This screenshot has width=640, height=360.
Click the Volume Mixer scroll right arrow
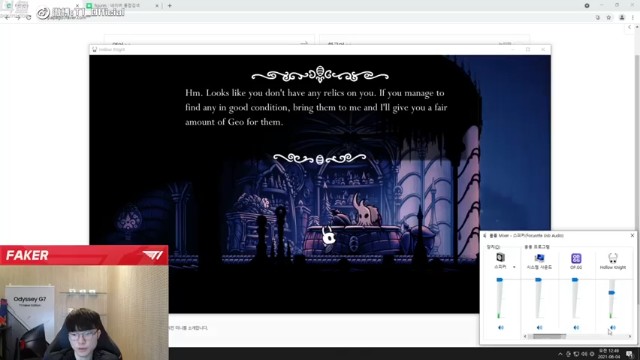tap(630, 336)
